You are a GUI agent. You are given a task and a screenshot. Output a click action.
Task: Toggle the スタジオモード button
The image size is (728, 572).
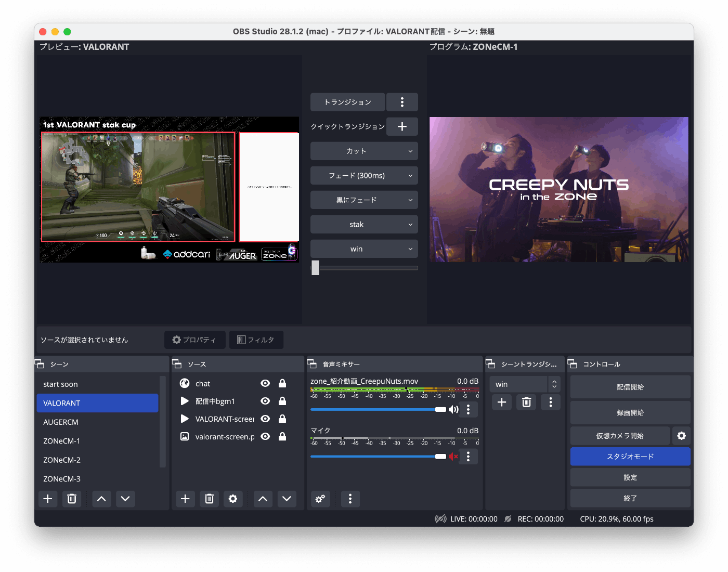click(x=630, y=457)
